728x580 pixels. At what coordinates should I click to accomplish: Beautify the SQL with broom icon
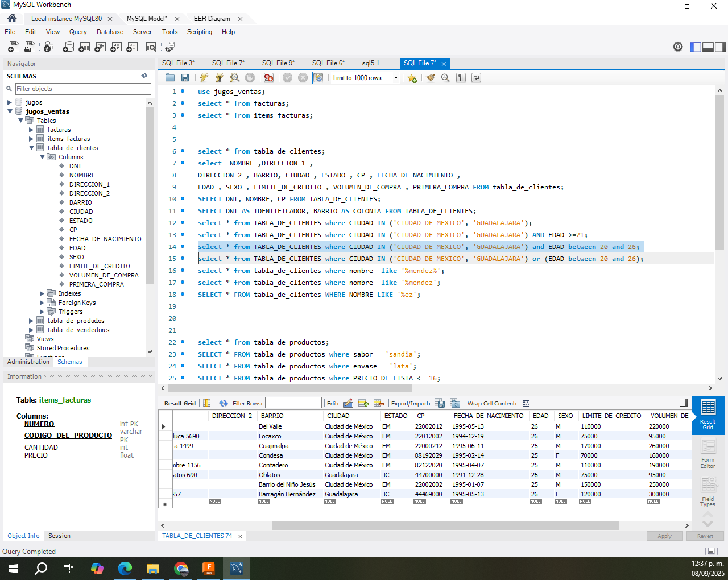tap(431, 78)
